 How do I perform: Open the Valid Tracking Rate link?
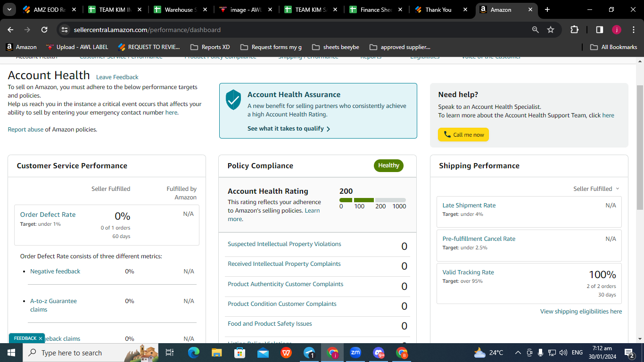pyautogui.click(x=468, y=272)
